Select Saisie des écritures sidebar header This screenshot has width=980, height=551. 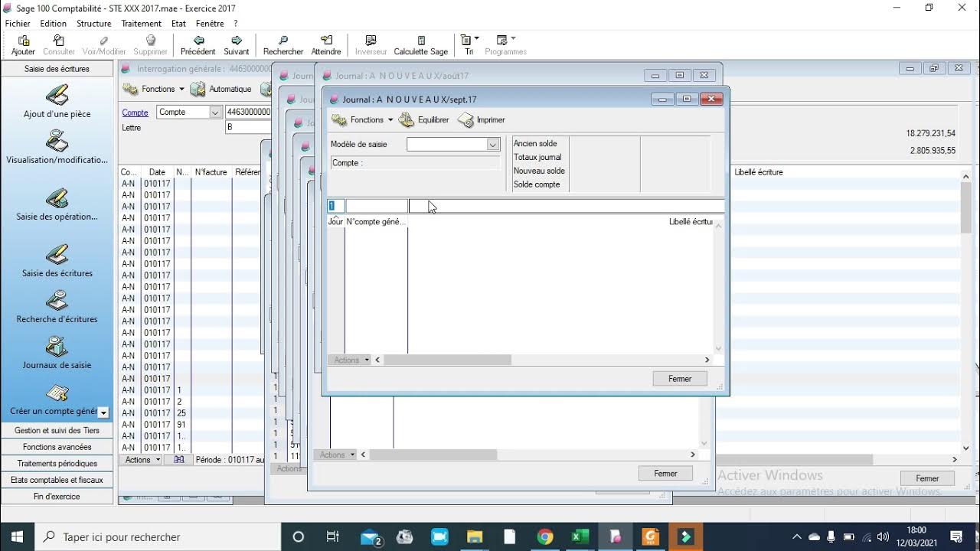coord(57,69)
